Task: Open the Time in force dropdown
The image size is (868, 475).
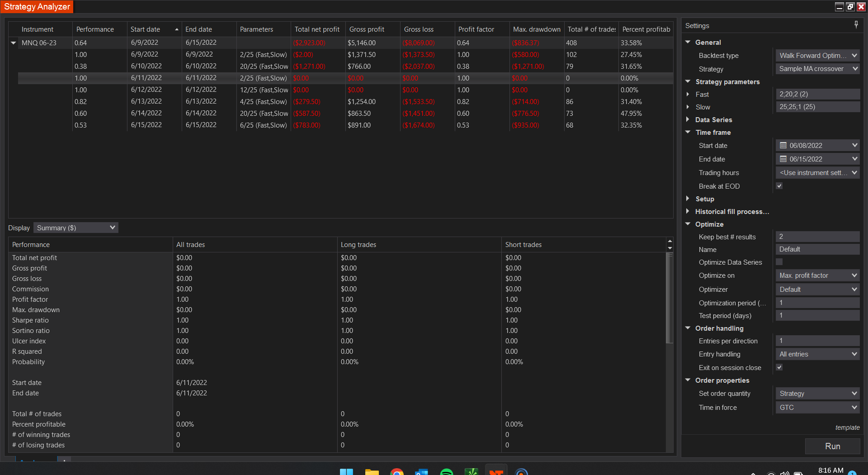Action: point(817,408)
